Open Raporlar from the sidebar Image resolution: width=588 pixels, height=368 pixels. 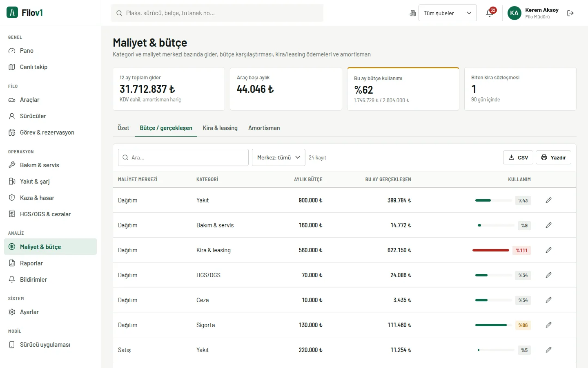(50, 263)
